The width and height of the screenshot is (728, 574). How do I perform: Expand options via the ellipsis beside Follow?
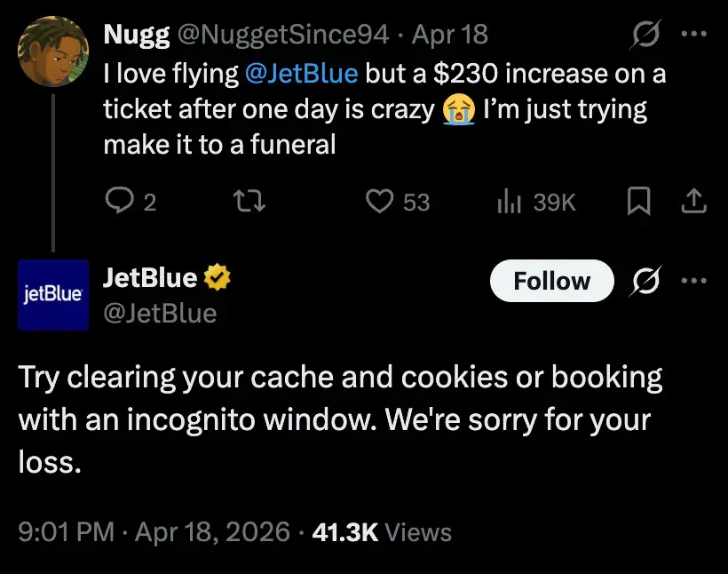tap(693, 280)
